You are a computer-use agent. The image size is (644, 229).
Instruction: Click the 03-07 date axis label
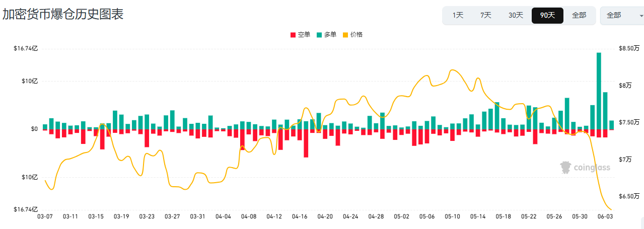point(45,216)
